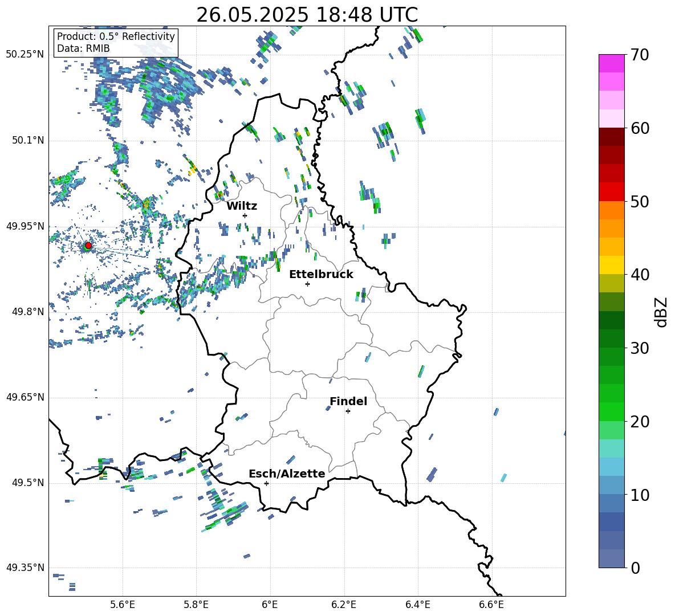Screen dimensions: 675x616
Task: Click the 50.1°N latitude label
Action: click(x=28, y=141)
